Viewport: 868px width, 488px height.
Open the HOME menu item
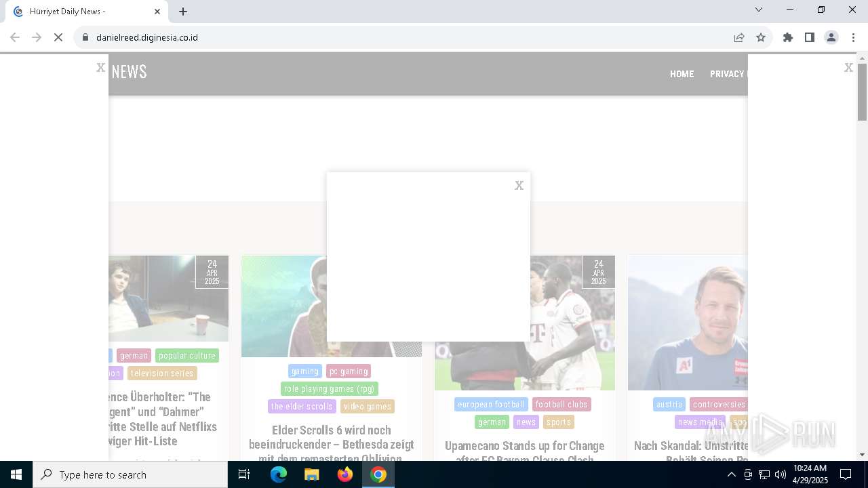pyautogui.click(x=682, y=74)
